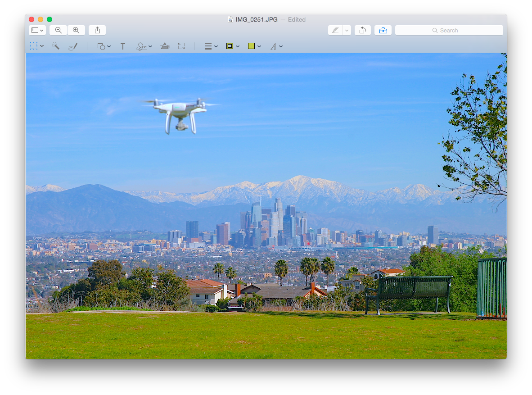
Task: Open the sidebar View menu dropdown
Action: [37, 30]
